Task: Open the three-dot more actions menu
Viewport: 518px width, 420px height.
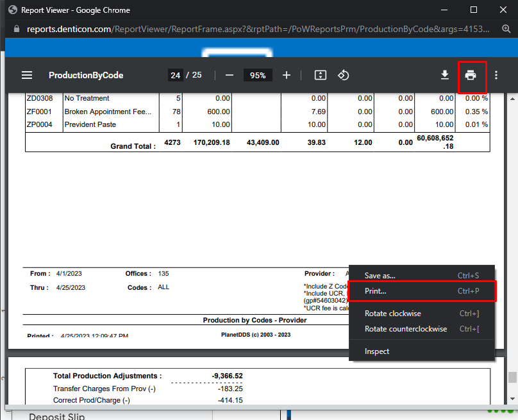Action: [496, 75]
